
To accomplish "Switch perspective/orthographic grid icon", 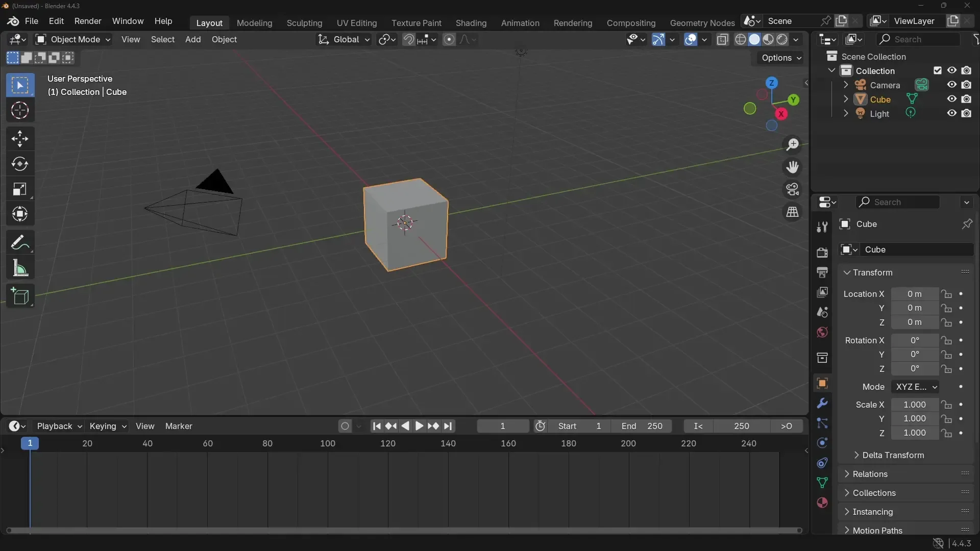I will [x=792, y=212].
